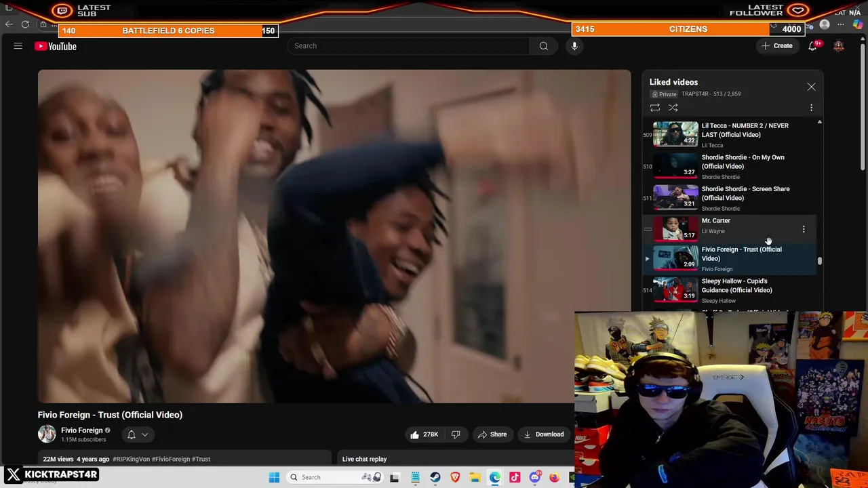The width and height of the screenshot is (868, 488).
Task: Open Liked videos playlist title
Action: [x=673, y=82]
